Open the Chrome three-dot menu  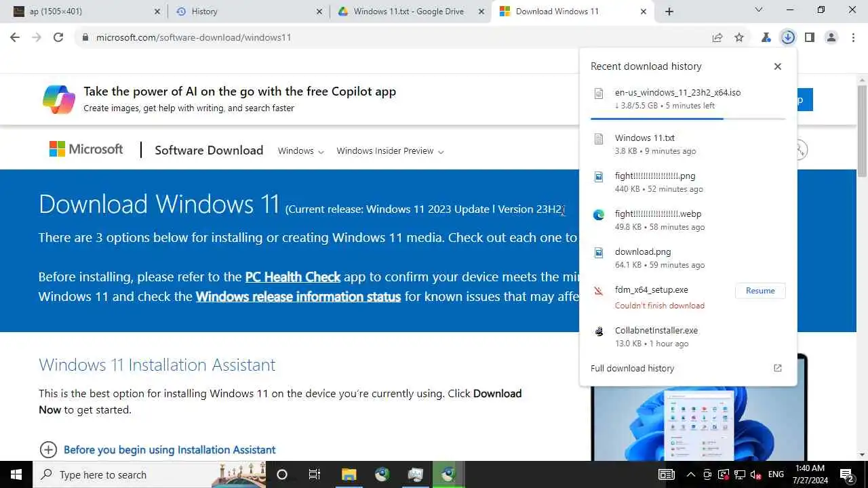pyautogui.click(x=853, y=38)
